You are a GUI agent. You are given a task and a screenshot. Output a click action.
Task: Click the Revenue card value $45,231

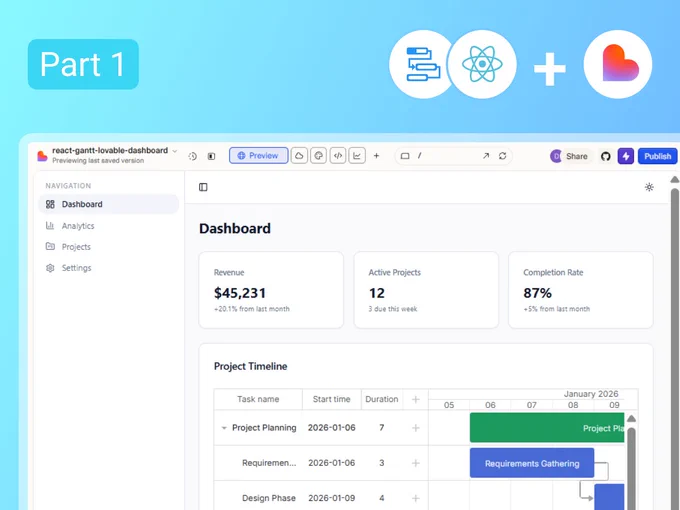[240, 293]
